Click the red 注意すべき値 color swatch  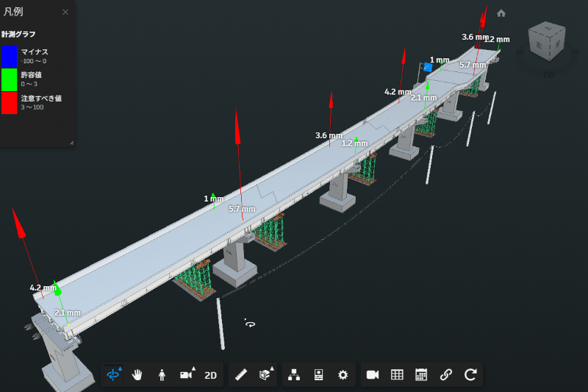[x=9, y=102]
